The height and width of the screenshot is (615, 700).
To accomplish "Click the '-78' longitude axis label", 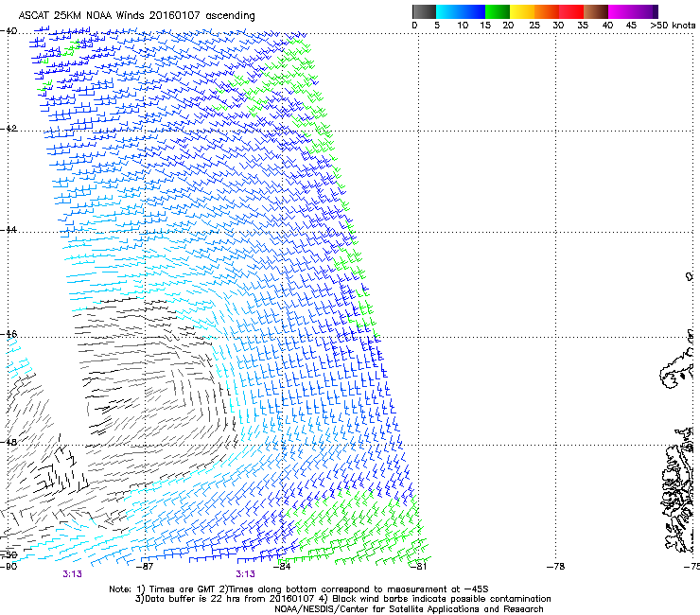I will click(x=556, y=567).
